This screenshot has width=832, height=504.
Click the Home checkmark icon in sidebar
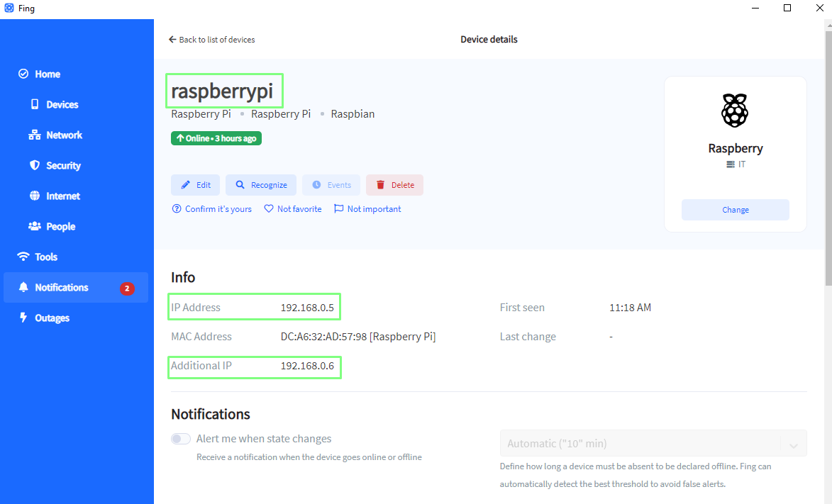[x=23, y=74]
